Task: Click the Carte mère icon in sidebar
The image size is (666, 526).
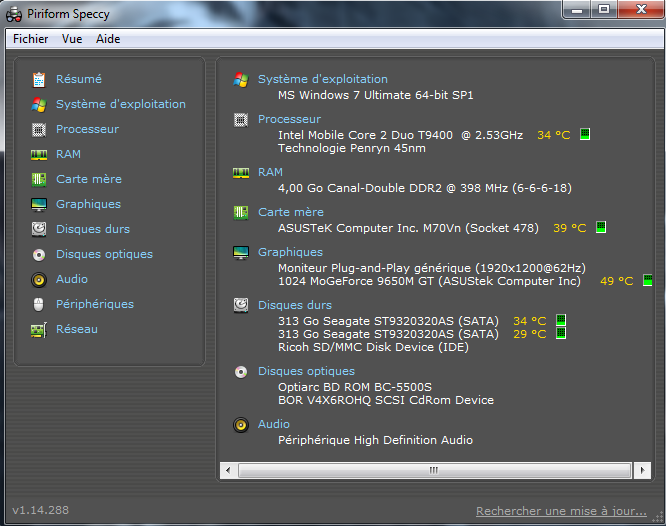Action: [x=39, y=179]
